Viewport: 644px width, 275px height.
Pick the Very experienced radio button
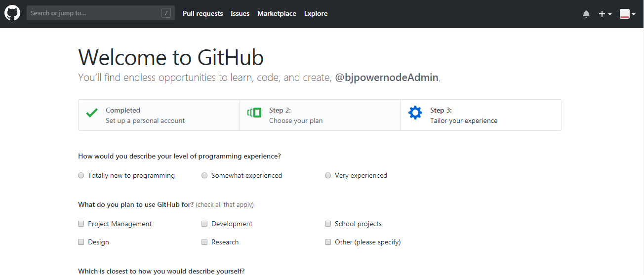coord(328,175)
